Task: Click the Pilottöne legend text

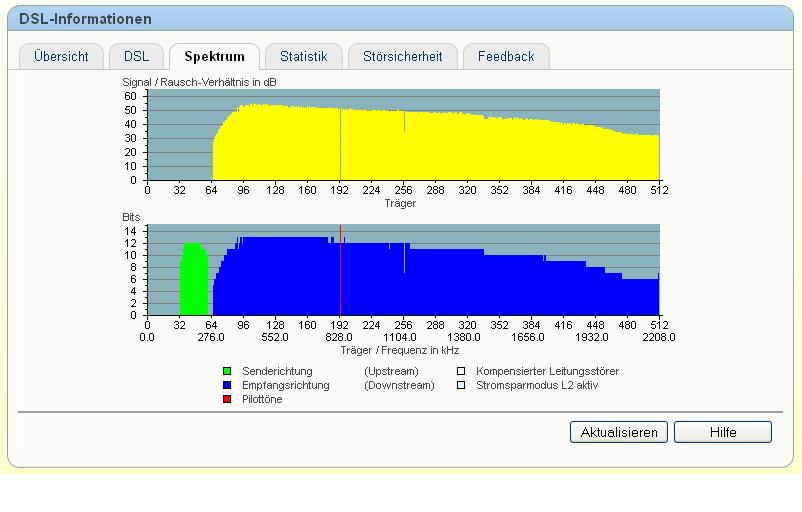Action: click(x=262, y=399)
